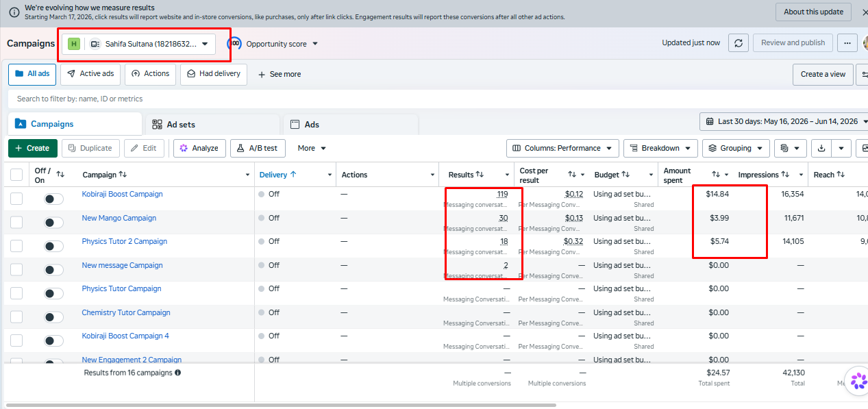
Task: Click the $0.32 cost per result value
Action: click(573, 241)
